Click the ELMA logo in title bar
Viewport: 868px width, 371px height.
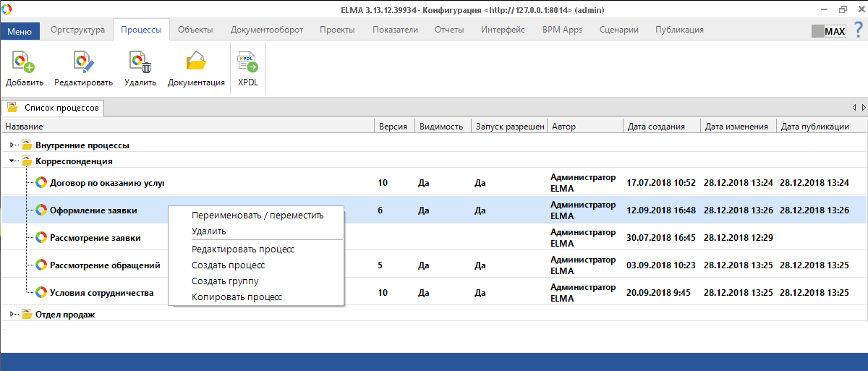pyautogui.click(x=7, y=9)
